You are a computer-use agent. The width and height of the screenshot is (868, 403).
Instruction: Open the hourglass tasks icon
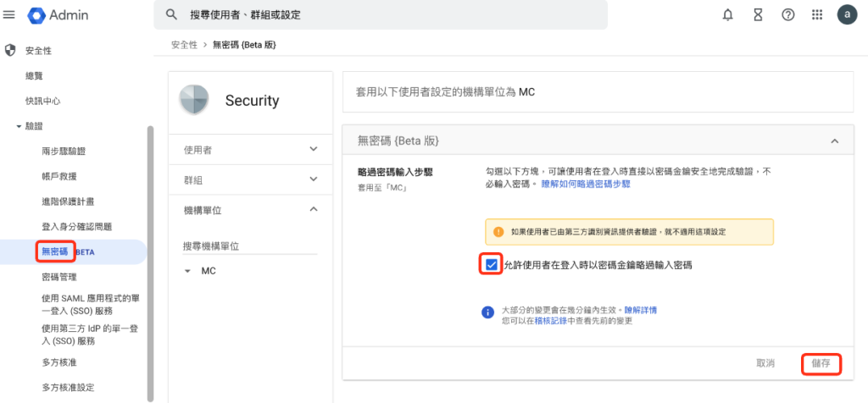click(x=758, y=15)
